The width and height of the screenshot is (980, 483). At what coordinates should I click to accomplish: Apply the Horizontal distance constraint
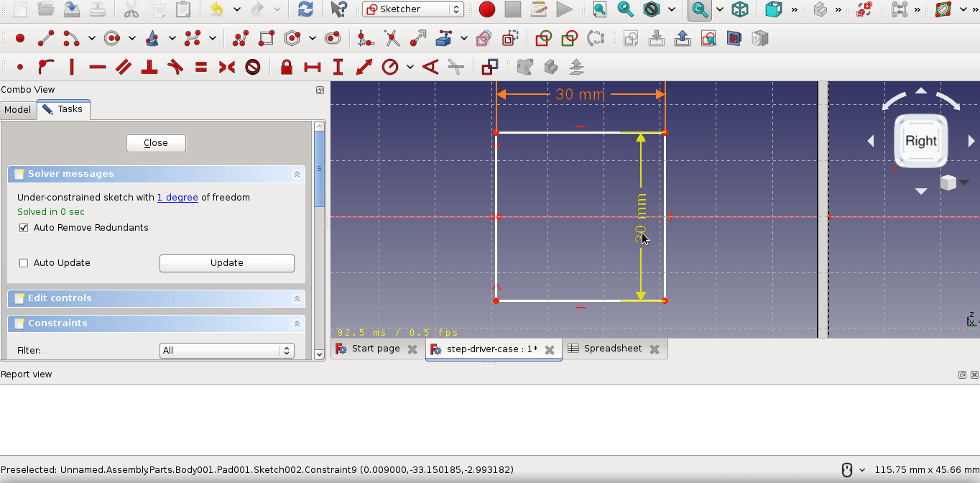tap(313, 67)
